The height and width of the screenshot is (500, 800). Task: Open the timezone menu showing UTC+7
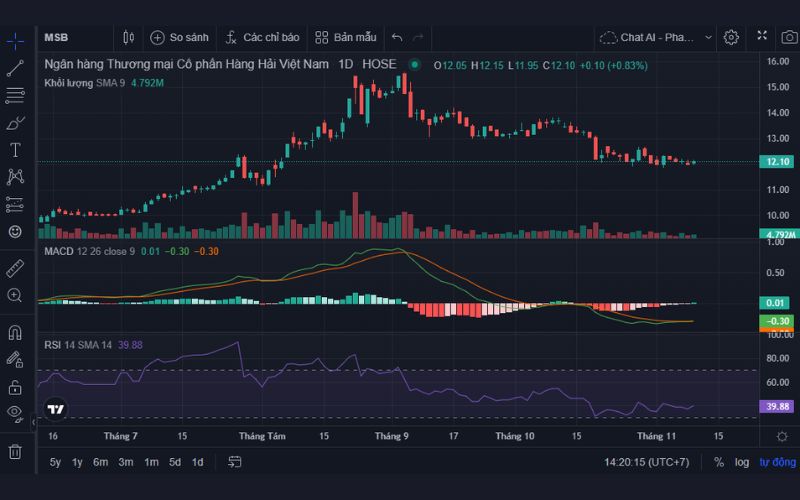coord(646,462)
